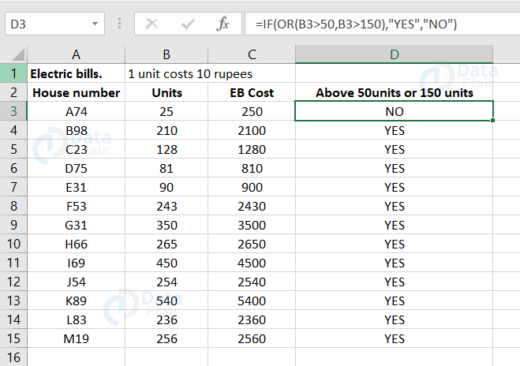Select row 3 header
Screen dimensions: 520x366
[14, 111]
